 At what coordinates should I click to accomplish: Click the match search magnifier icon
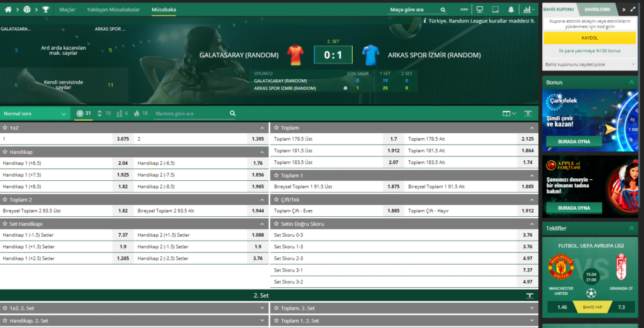(x=443, y=9)
